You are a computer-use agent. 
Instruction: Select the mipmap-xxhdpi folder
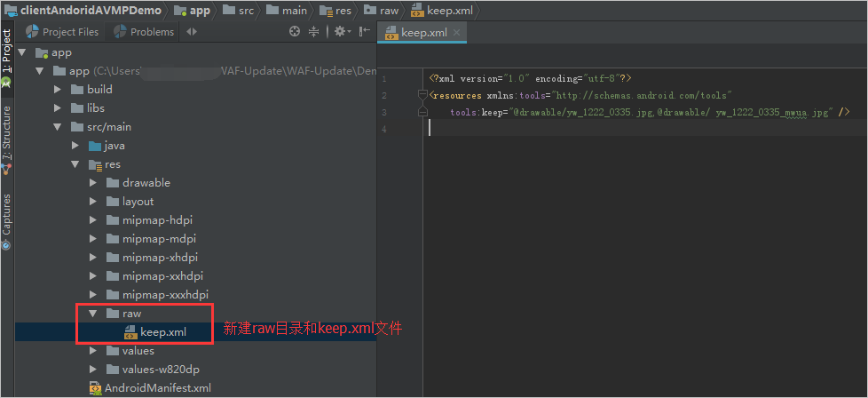click(x=154, y=276)
